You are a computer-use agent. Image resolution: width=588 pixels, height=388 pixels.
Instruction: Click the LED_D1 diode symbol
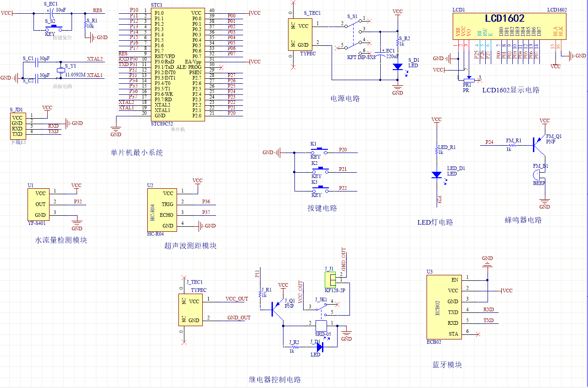tap(437, 175)
